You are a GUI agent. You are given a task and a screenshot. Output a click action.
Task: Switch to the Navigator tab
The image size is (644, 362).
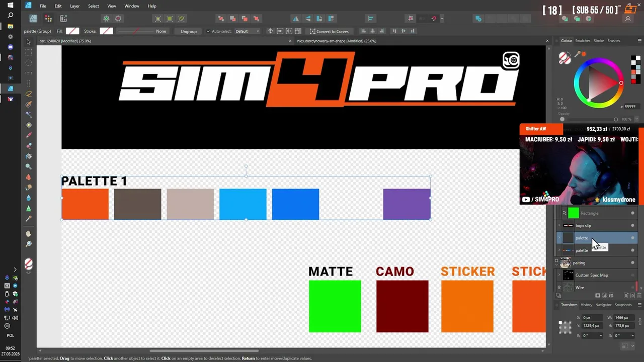tap(603, 305)
